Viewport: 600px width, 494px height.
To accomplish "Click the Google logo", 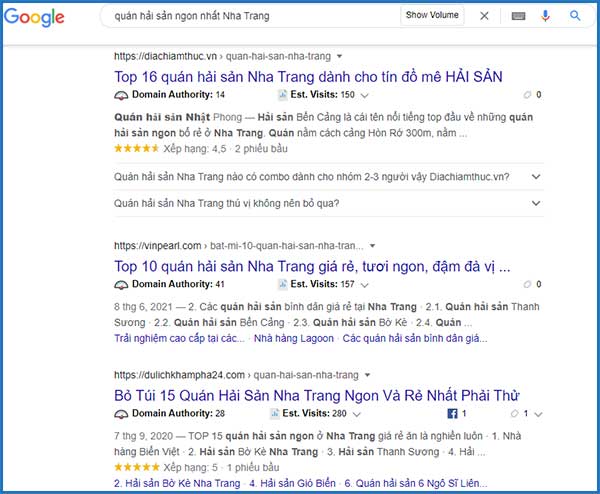I will click(34, 17).
